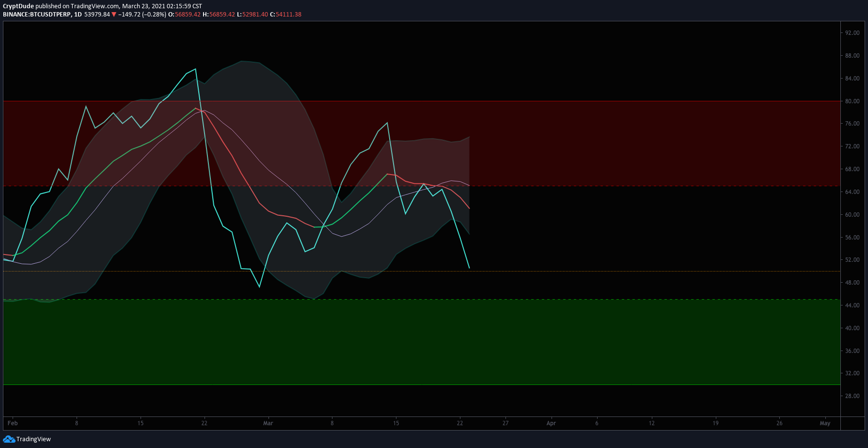Click the dashed line at the 45.00 level

pos(421,300)
